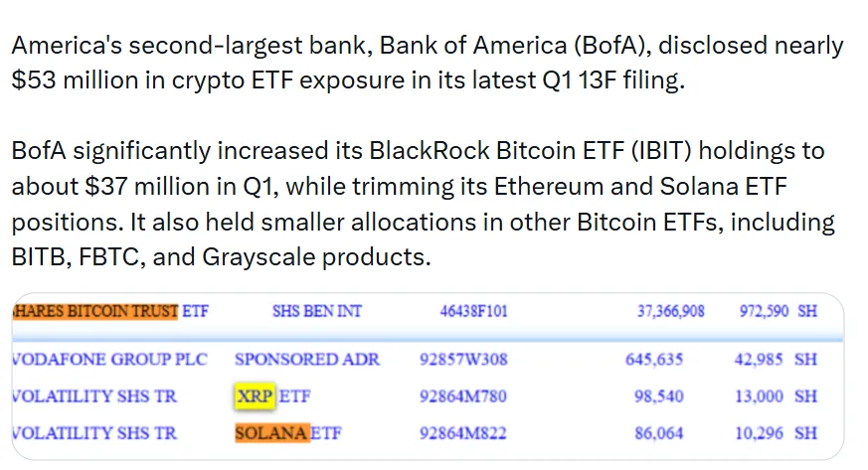
Task: Click the 13,000 shares figure
Action: point(759,396)
